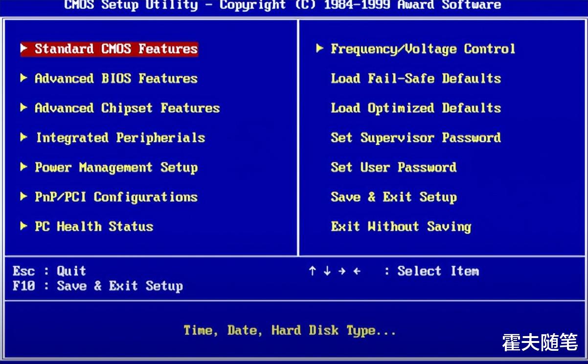The image size is (588, 364).
Task: Open Frequency/Voltage Control
Action: pyautogui.click(x=423, y=49)
